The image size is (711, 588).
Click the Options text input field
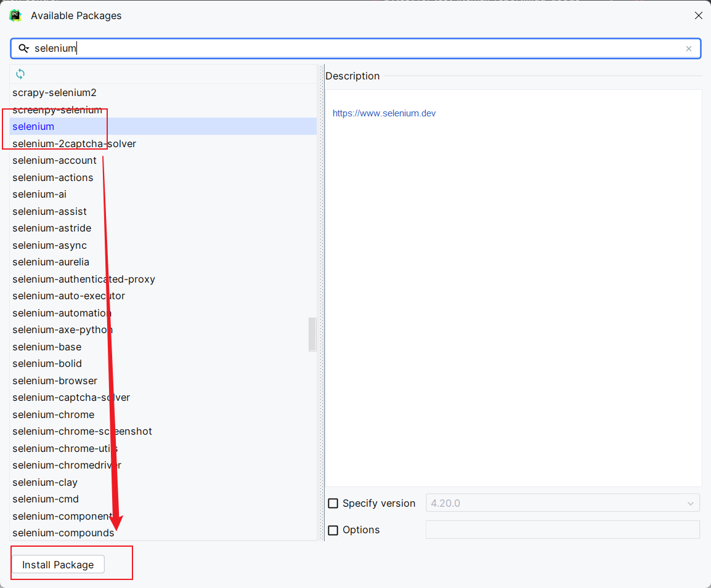pyautogui.click(x=563, y=530)
